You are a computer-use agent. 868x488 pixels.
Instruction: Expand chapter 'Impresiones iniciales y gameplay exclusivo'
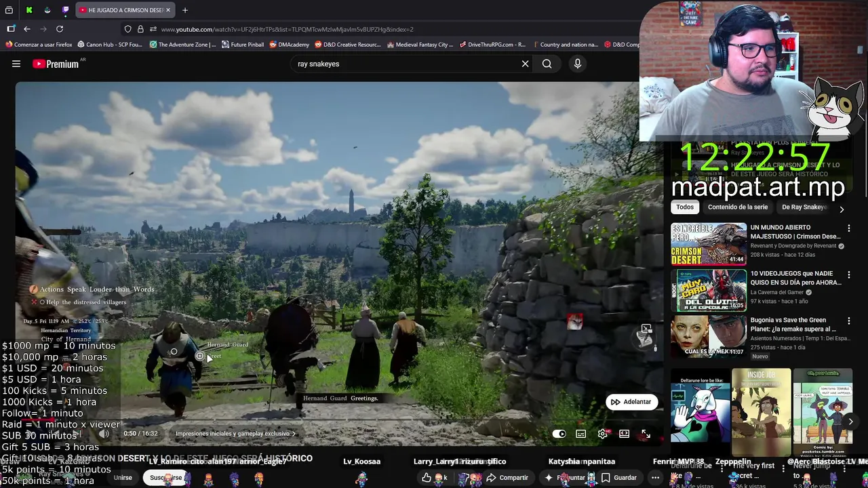click(x=235, y=434)
